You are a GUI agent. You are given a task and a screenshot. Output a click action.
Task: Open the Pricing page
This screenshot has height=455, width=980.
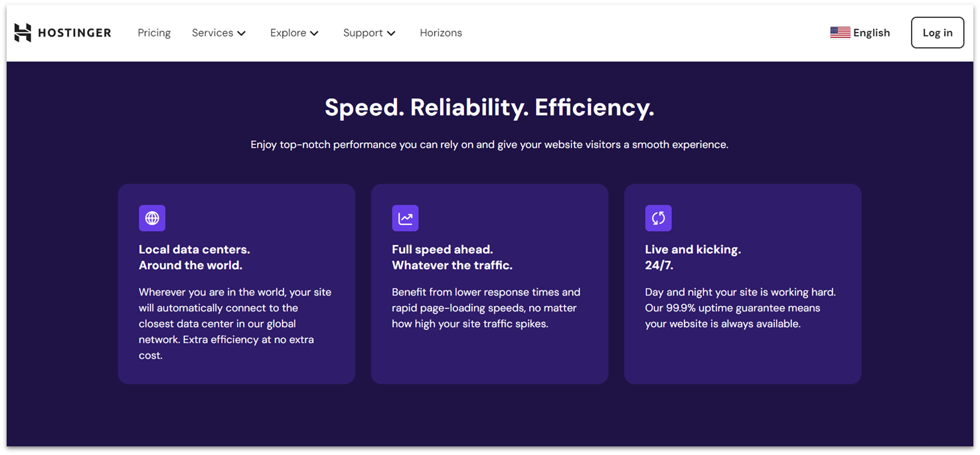[x=154, y=33]
